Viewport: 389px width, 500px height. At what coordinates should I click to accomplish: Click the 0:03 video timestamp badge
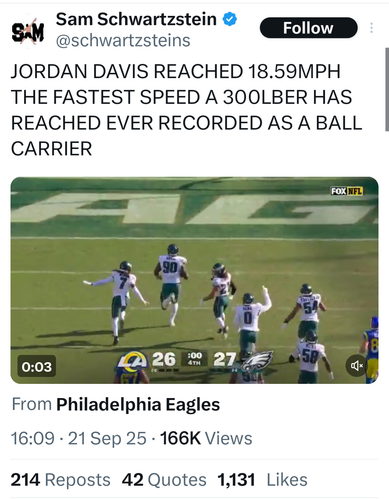[x=37, y=367]
